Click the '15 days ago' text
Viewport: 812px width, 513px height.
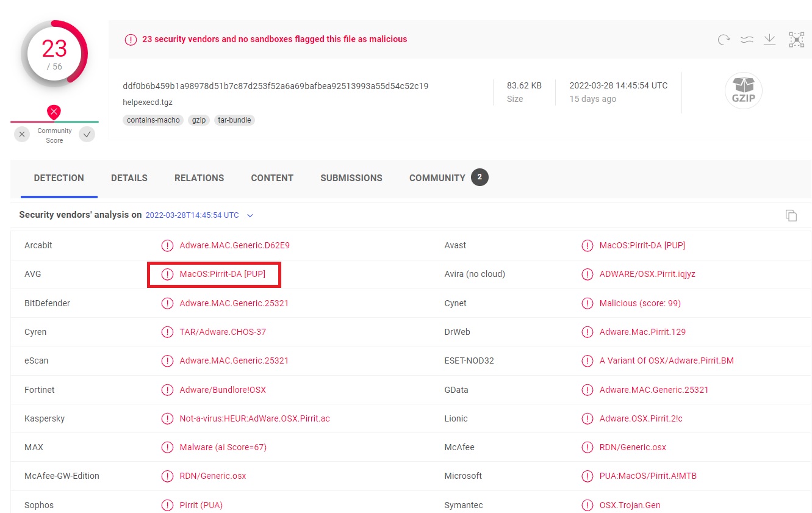click(x=593, y=99)
